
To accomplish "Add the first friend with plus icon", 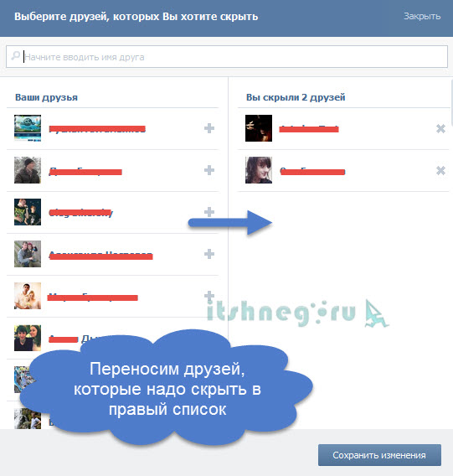I will [209, 128].
